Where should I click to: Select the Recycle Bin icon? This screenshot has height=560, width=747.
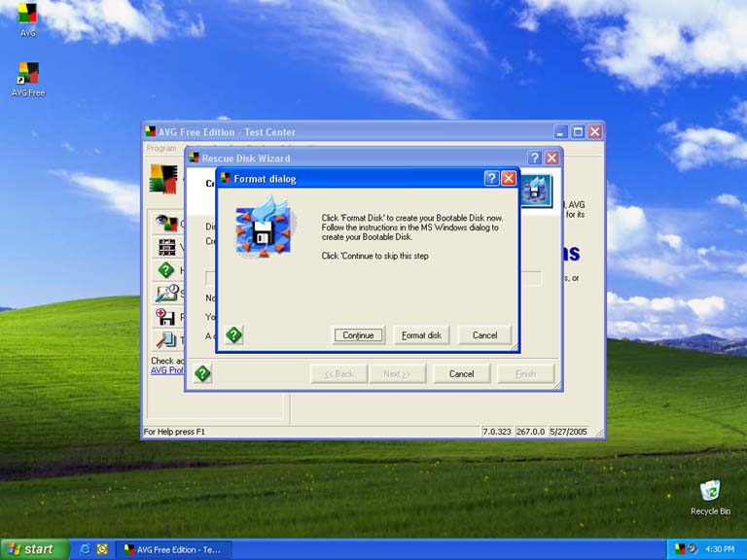[x=710, y=492]
